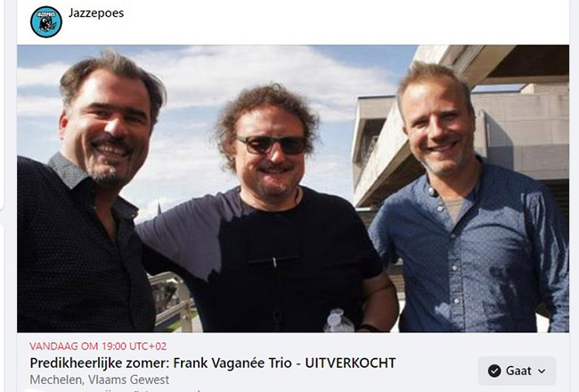Image resolution: width=579 pixels, height=392 pixels.
Task: Click the UITVERKOCHT word in event title
Action: coord(350,363)
